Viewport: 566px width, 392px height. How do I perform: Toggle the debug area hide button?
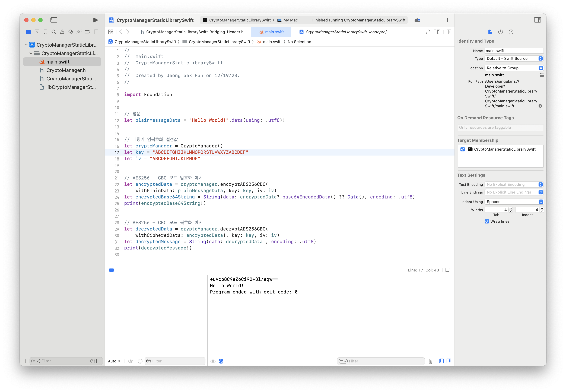[x=448, y=270]
